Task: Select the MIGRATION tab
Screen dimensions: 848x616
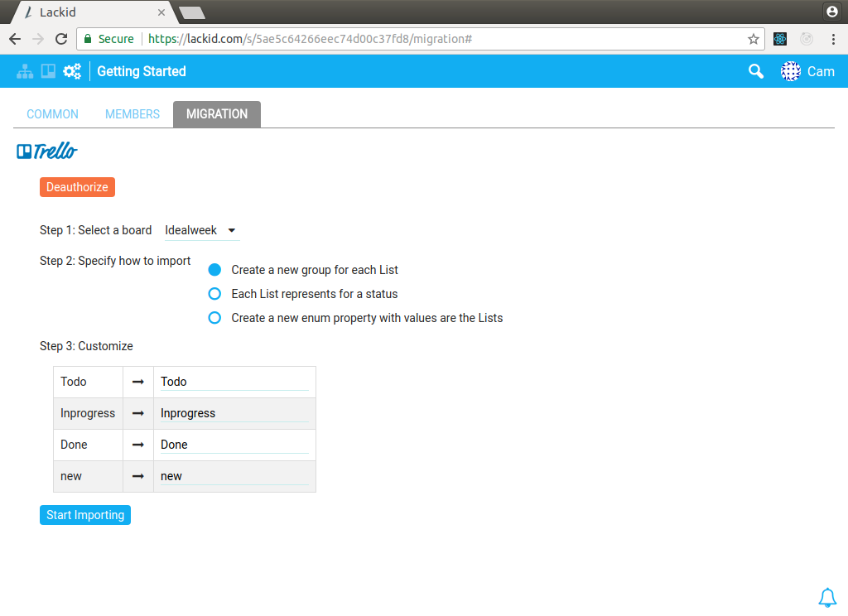Action: point(217,114)
